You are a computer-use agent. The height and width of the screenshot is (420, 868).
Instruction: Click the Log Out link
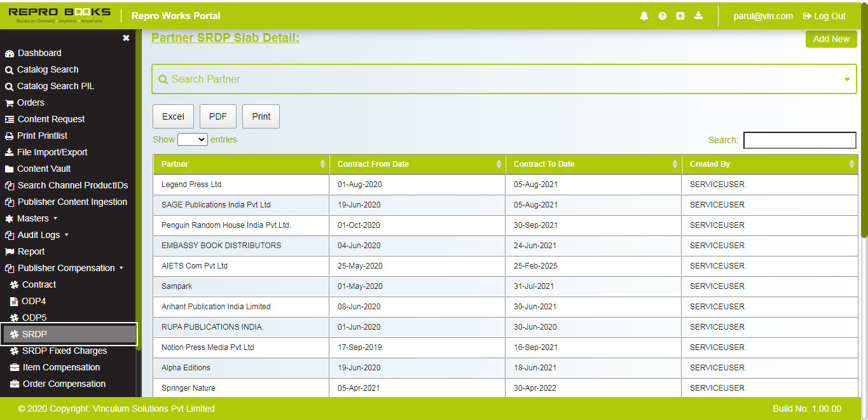(824, 16)
